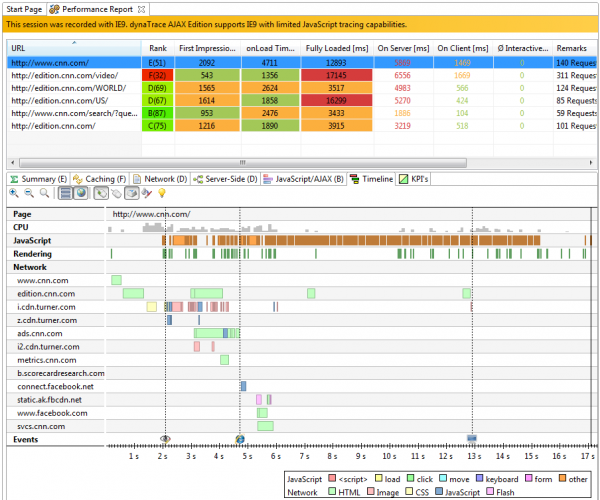Open the Server-Side (D) tab

225,179
